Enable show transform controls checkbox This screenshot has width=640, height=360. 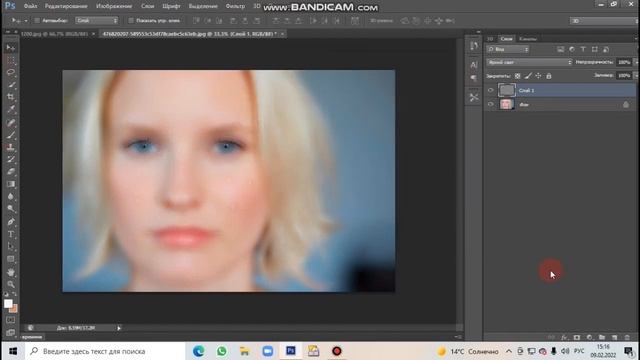(x=131, y=20)
